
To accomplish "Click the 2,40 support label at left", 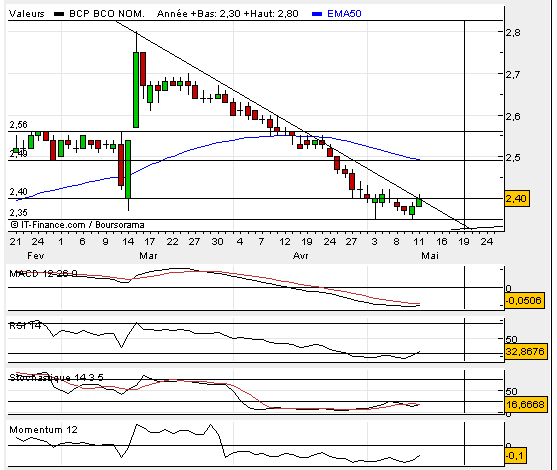I will [x=18, y=192].
